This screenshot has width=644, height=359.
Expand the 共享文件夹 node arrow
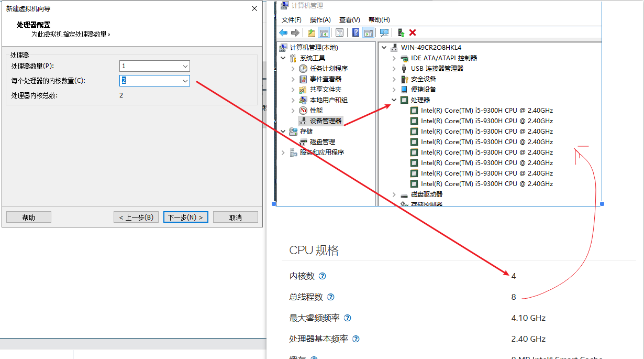coord(293,89)
